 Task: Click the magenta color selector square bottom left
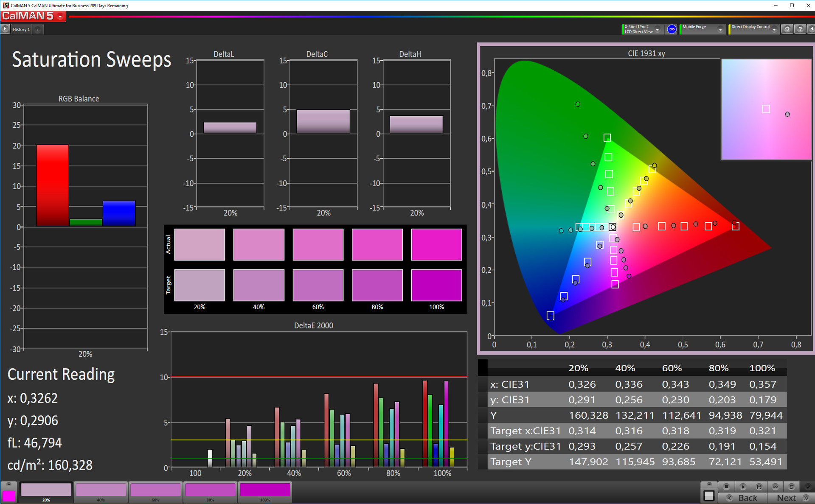point(8,495)
